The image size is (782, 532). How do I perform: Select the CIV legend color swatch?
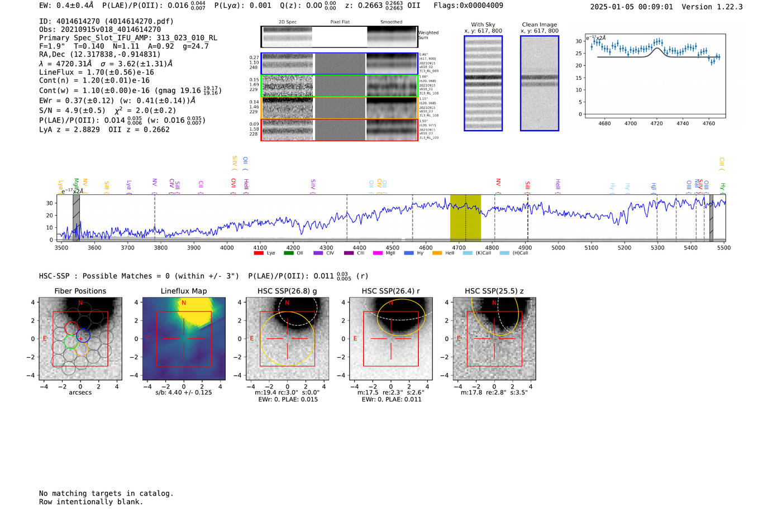pyautogui.click(x=318, y=253)
